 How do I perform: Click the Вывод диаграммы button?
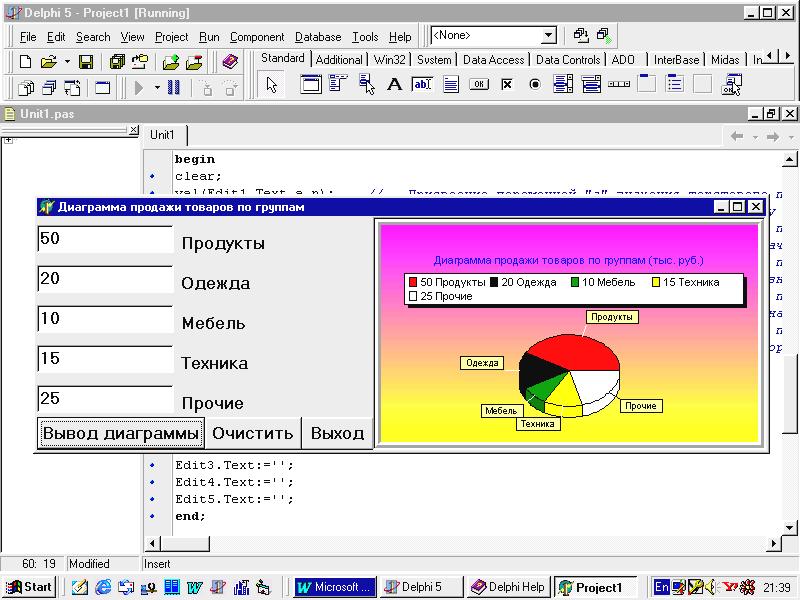120,433
